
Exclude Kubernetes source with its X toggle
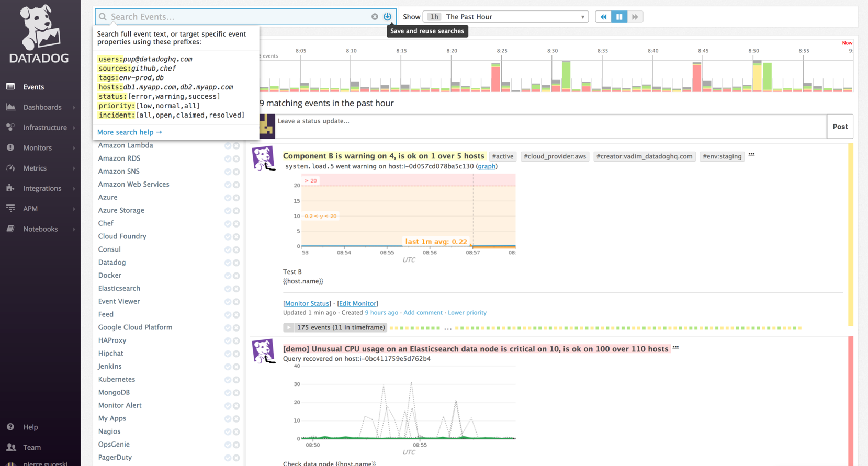[236, 380]
